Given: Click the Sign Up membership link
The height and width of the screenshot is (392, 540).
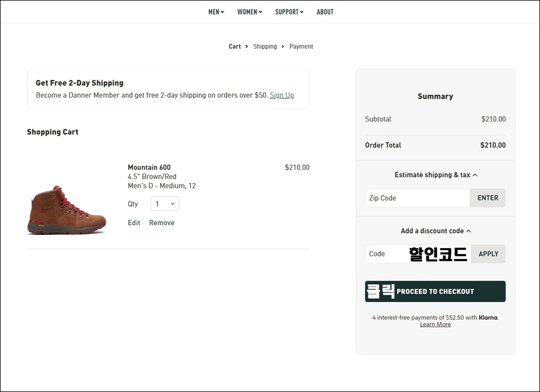Looking at the screenshot, I should 282,95.
